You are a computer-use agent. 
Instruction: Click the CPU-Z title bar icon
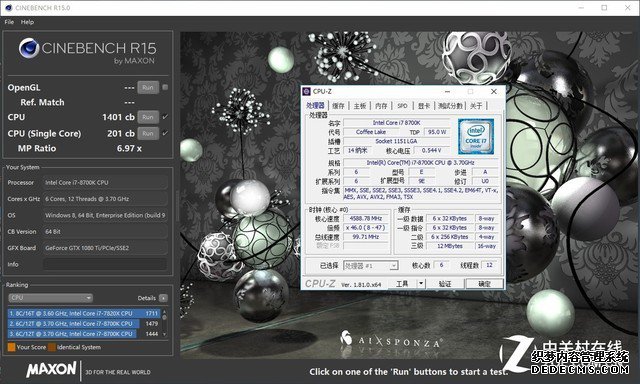pyautogui.click(x=307, y=91)
